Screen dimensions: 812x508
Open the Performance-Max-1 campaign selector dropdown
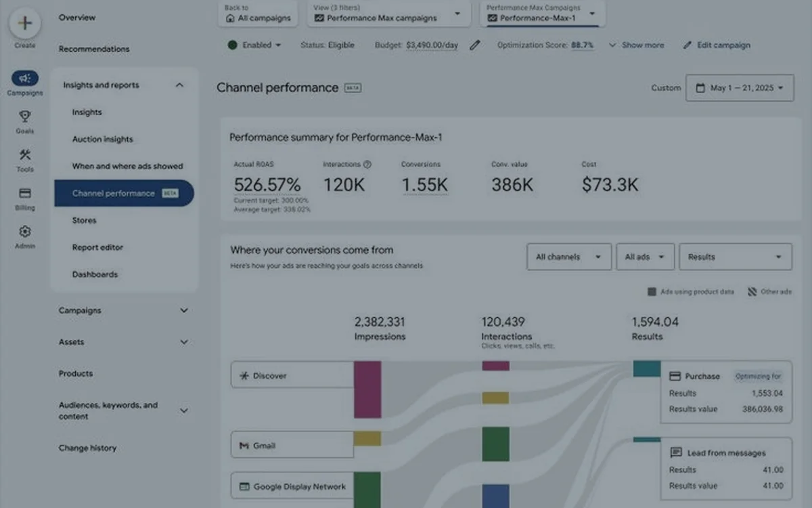[543, 14]
